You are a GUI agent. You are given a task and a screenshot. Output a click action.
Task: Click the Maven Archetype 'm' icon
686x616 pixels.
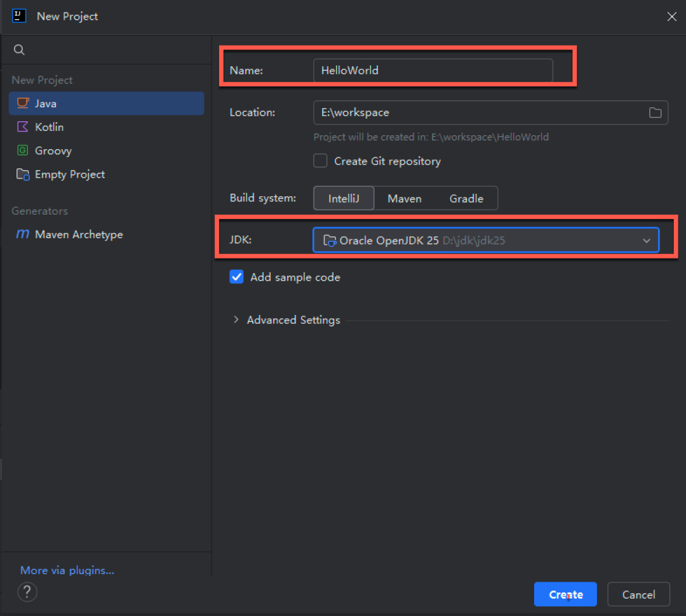pyautogui.click(x=23, y=234)
